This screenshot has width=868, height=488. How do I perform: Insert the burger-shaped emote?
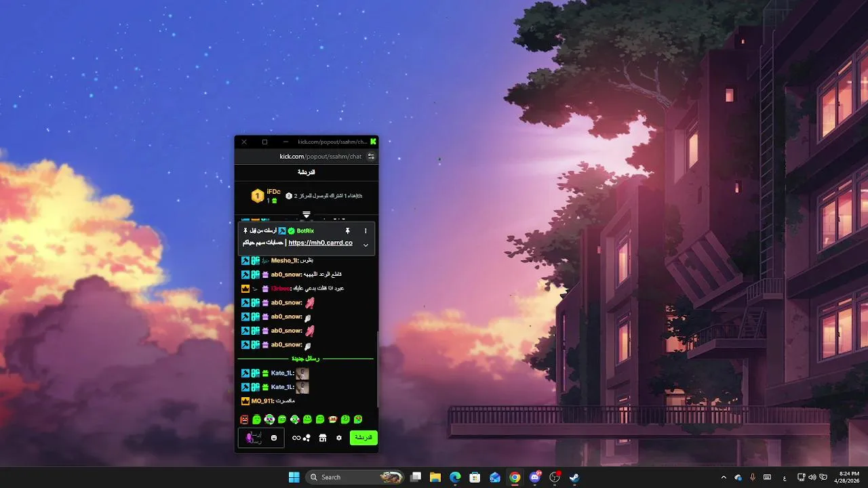click(333, 420)
